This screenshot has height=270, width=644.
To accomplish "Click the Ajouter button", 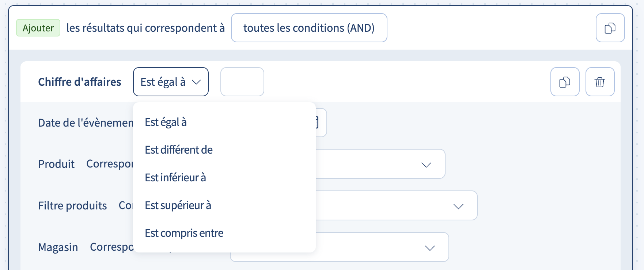I will [38, 28].
